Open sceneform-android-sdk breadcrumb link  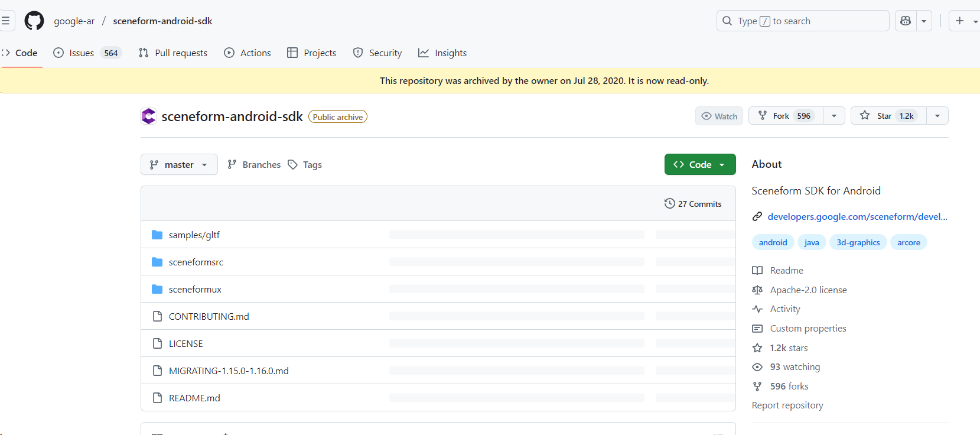162,21
